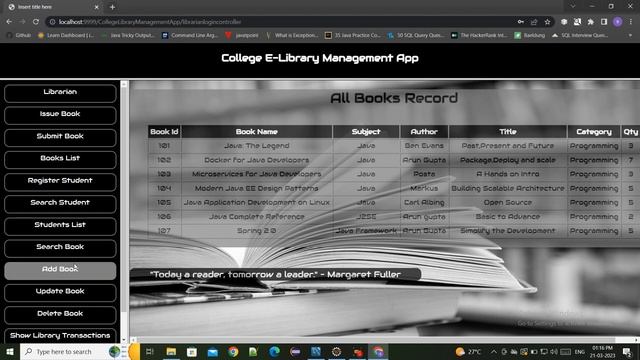Show the Books List page
640x360 pixels.
(x=60, y=159)
